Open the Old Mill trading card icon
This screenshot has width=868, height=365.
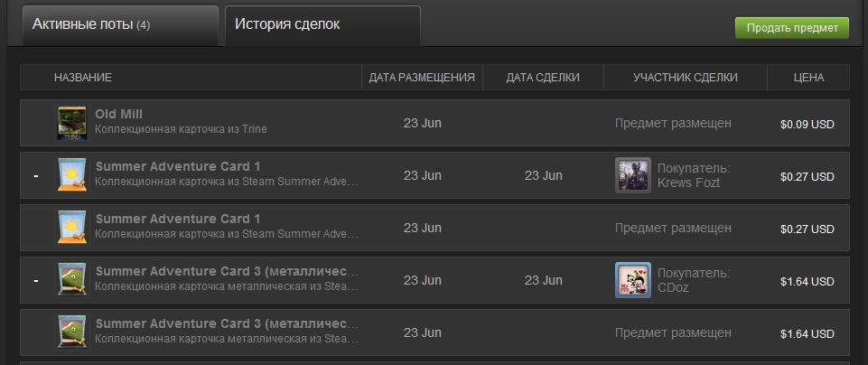click(x=72, y=123)
